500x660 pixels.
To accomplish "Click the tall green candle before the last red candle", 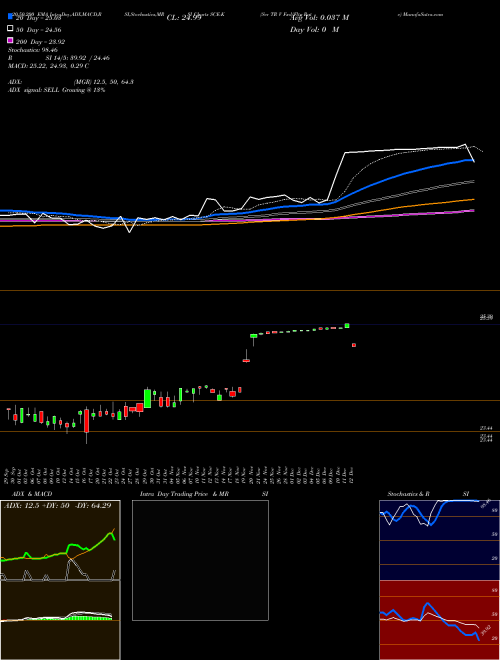I will click(347, 325).
